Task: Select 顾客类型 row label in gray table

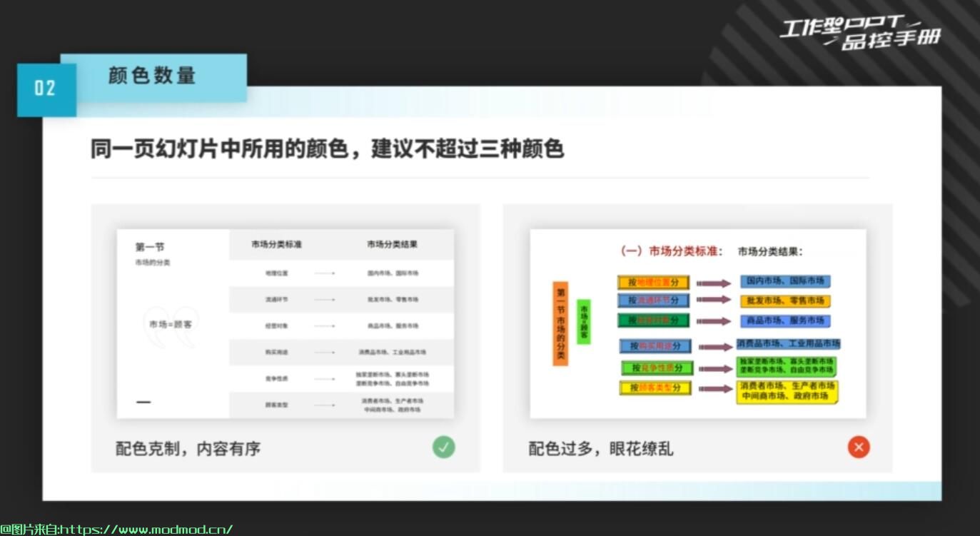Action: (x=276, y=405)
